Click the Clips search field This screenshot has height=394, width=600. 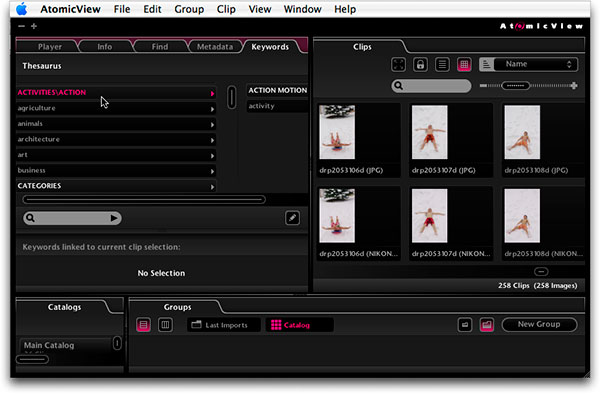[x=431, y=86]
